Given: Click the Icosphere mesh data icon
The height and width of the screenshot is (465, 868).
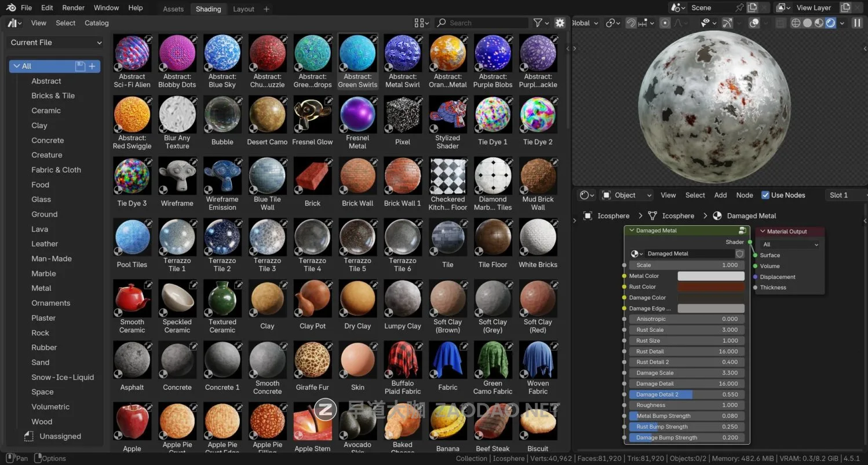Looking at the screenshot, I should pos(652,216).
